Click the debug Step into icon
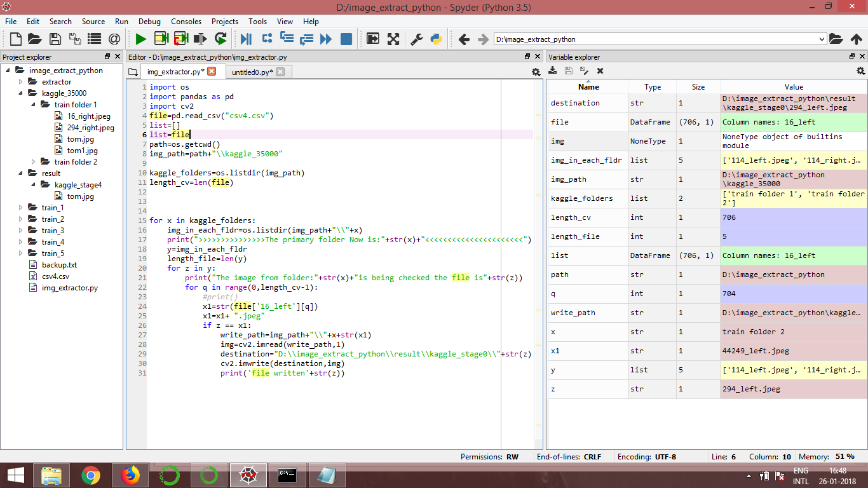This screenshot has height=488, width=868. [x=287, y=39]
